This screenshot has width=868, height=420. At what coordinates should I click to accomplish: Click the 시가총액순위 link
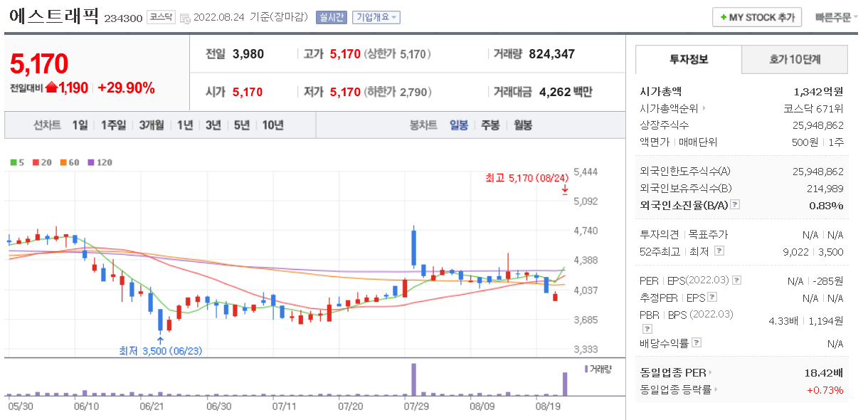pyautogui.click(x=669, y=109)
